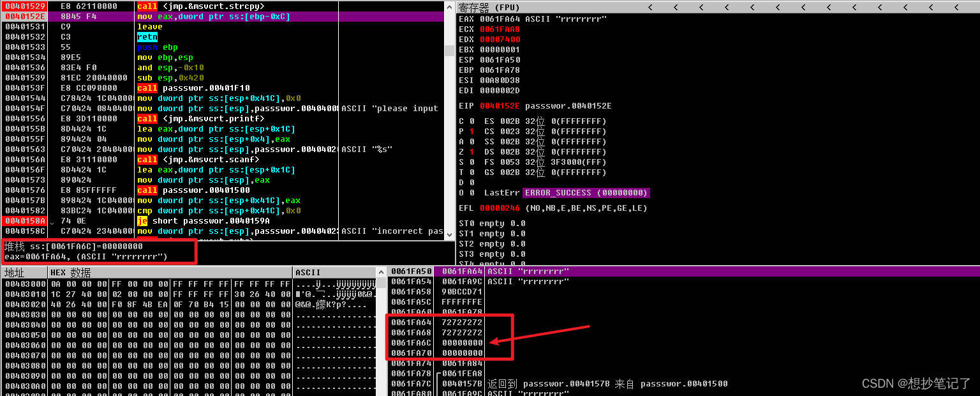Select dump row at address 00403010
Image resolution: width=980 pixels, height=396 pixels.
coord(189,294)
